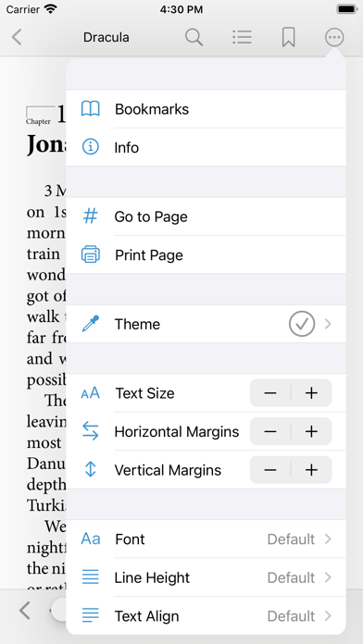Tap the search magnifier icon

(194, 37)
